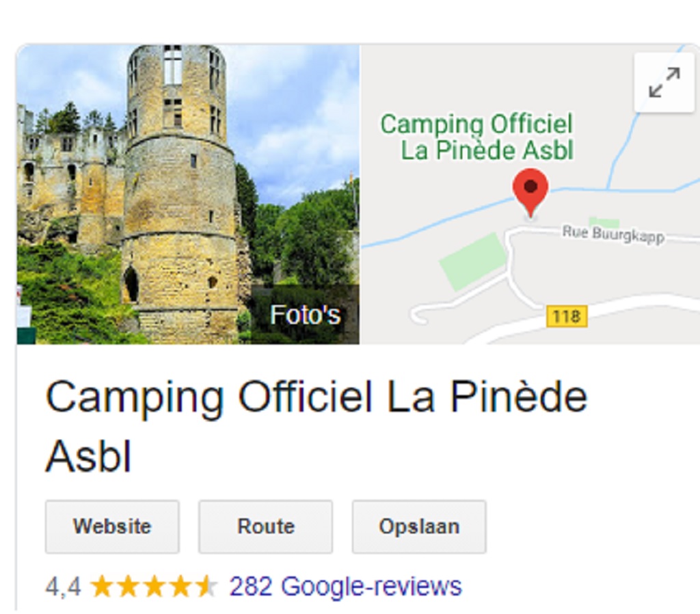
Task: Click the green campsite label on the map
Action: (477, 137)
